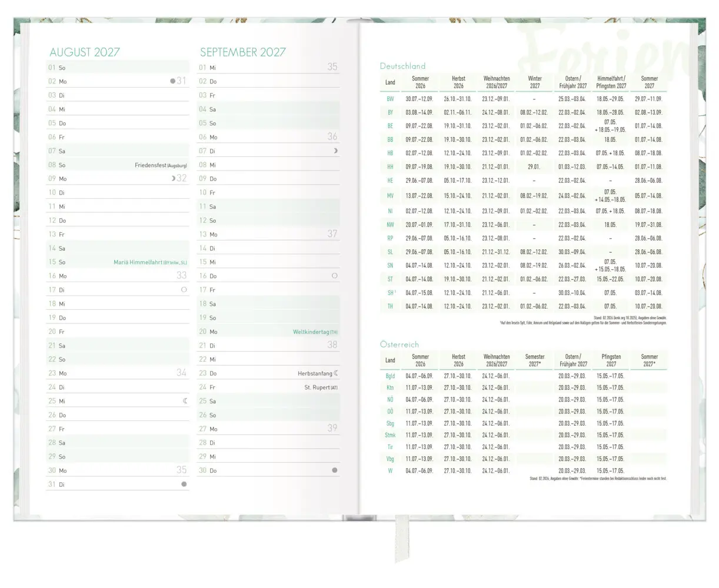This screenshot has height=588, width=719.
Task: Click the St. Rupert entry on 24 September
Action: point(321,387)
